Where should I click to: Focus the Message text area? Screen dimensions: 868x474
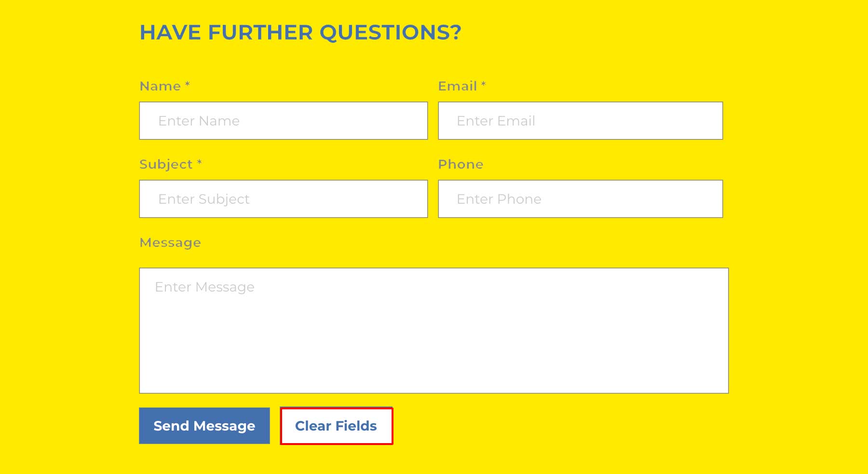click(x=434, y=338)
